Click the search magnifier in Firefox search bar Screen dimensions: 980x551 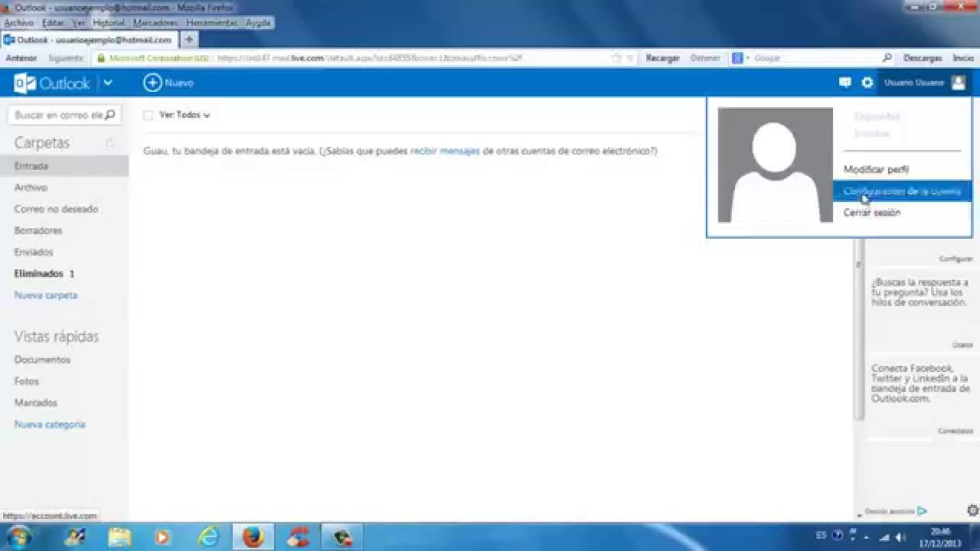pos(887,58)
